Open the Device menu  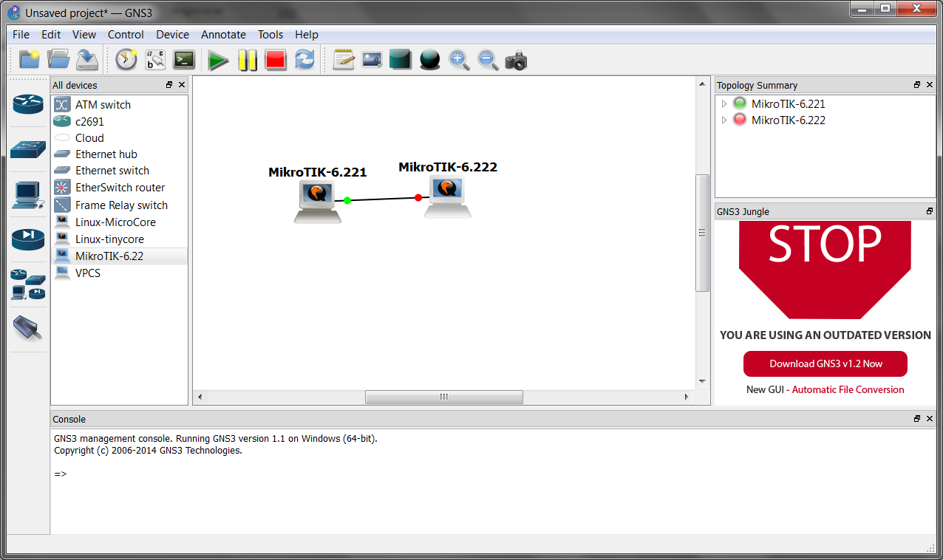172,34
